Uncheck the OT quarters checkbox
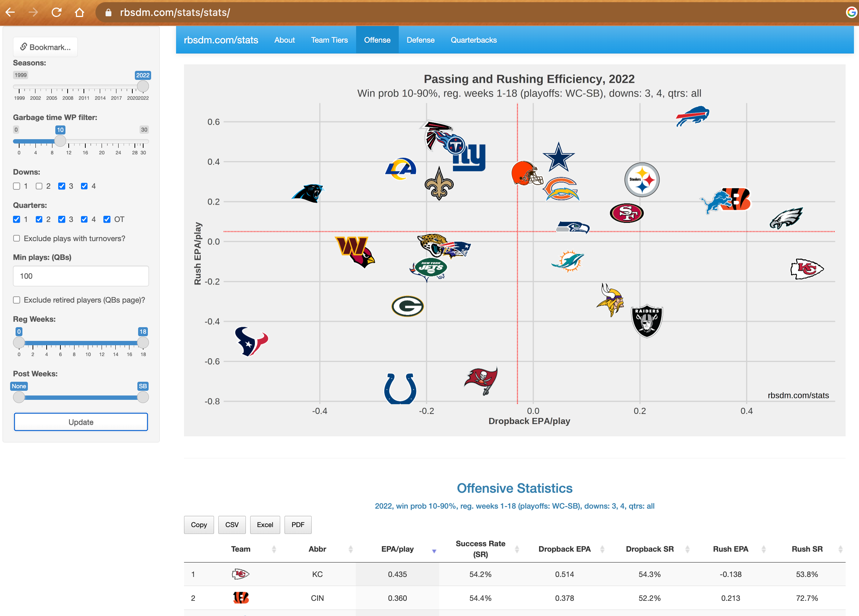The image size is (859, 616). click(107, 219)
